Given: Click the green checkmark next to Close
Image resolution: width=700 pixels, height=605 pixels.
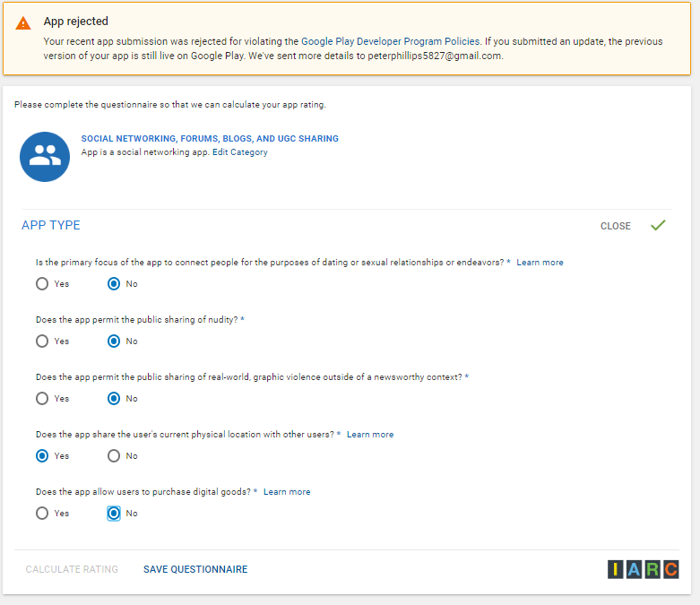Looking at the screenshot, I should coord(658,225).
